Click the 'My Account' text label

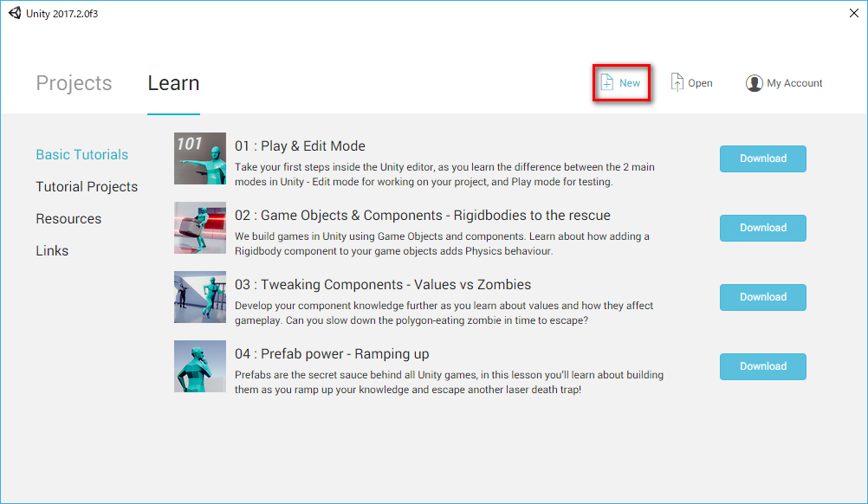794,83
